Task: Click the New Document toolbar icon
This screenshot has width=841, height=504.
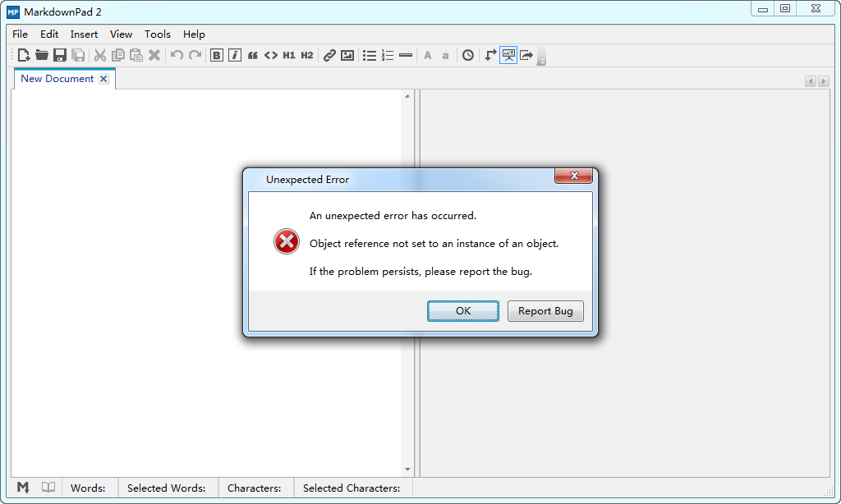Action: (24, 55)
